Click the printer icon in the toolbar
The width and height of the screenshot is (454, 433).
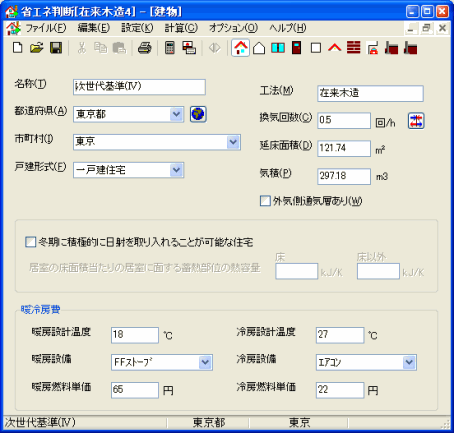pyautogui.click(x=145, y=48)
